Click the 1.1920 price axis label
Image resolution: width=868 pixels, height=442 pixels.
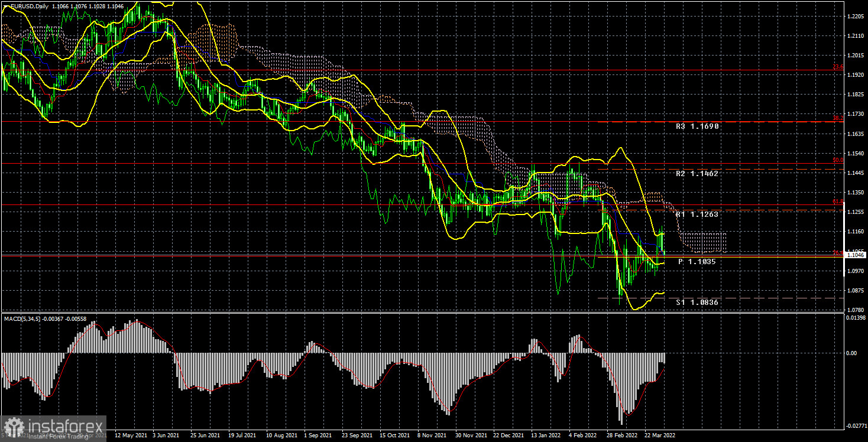pos(855,75)
